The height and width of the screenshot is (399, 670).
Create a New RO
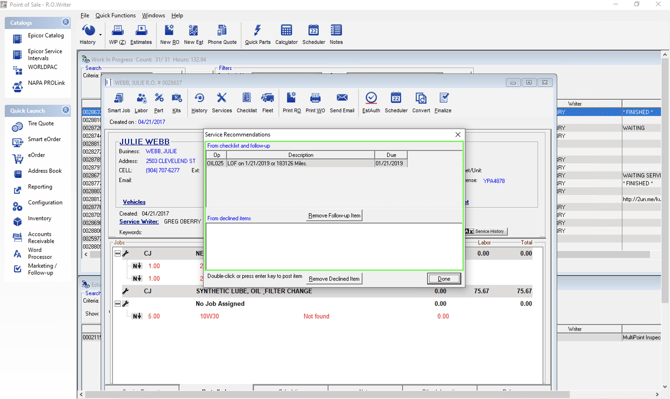170,34
